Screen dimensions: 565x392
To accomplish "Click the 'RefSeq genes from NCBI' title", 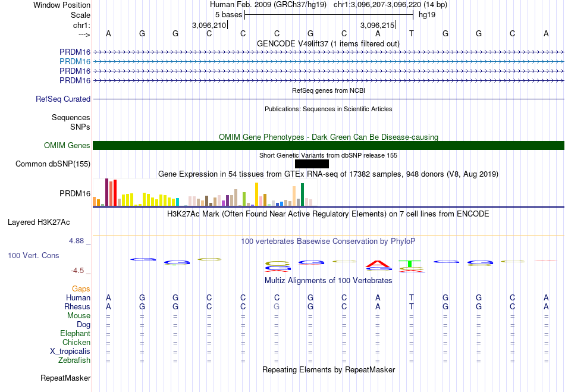I will [328, 91].
